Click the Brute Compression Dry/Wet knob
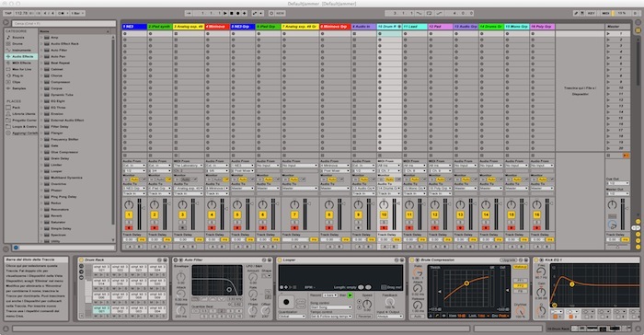 pos(521,311)
